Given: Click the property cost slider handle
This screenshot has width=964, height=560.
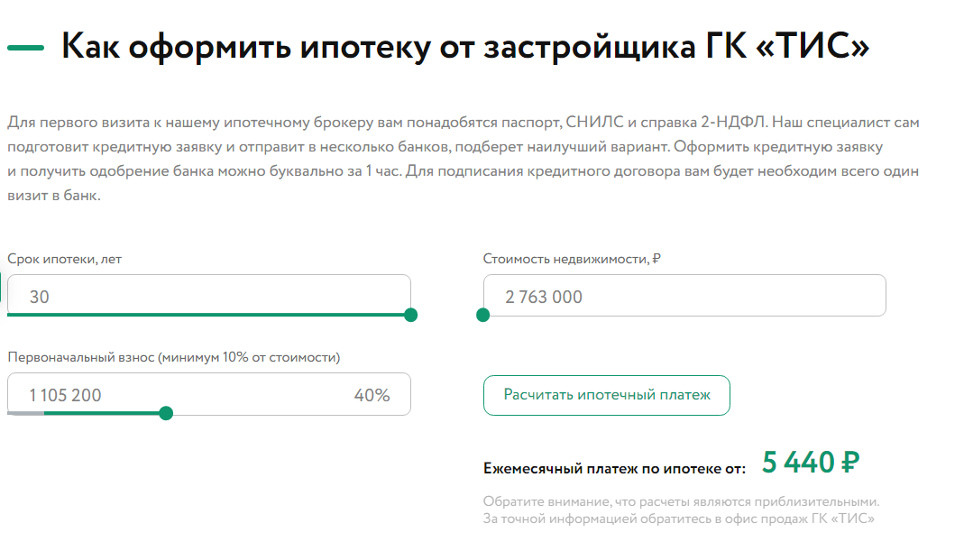Looking at the screenshot, I should [482, 315].
